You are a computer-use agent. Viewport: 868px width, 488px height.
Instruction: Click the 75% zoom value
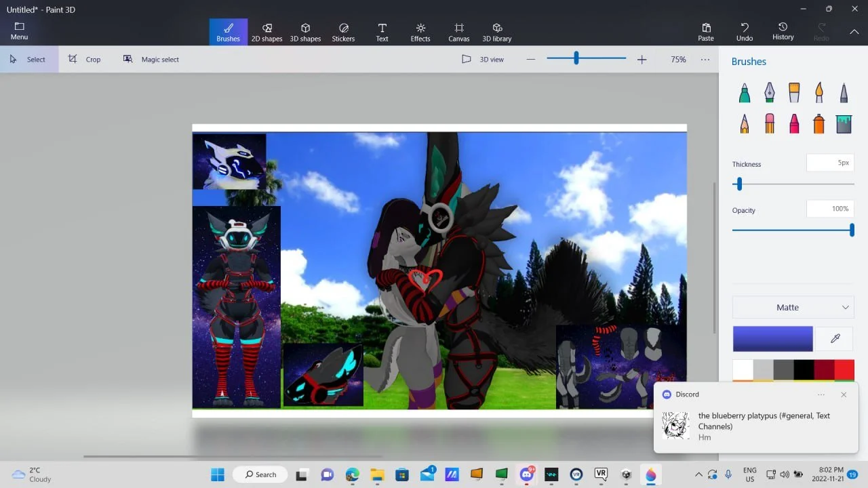pos(678,60)
